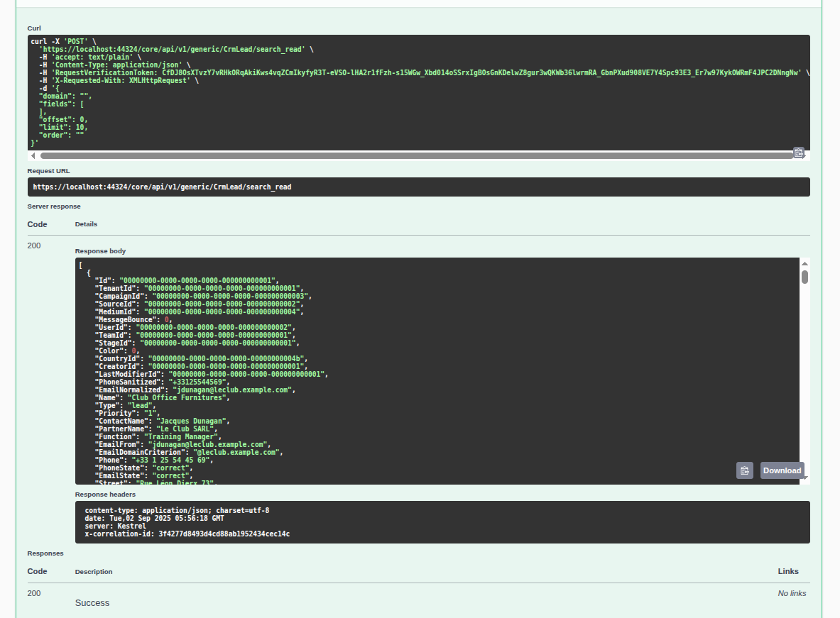This screenshot has width=840, height=618.
Task: Click the curl horizontal scrollbar
Action: pyautogui.click(x=417, y=156)
